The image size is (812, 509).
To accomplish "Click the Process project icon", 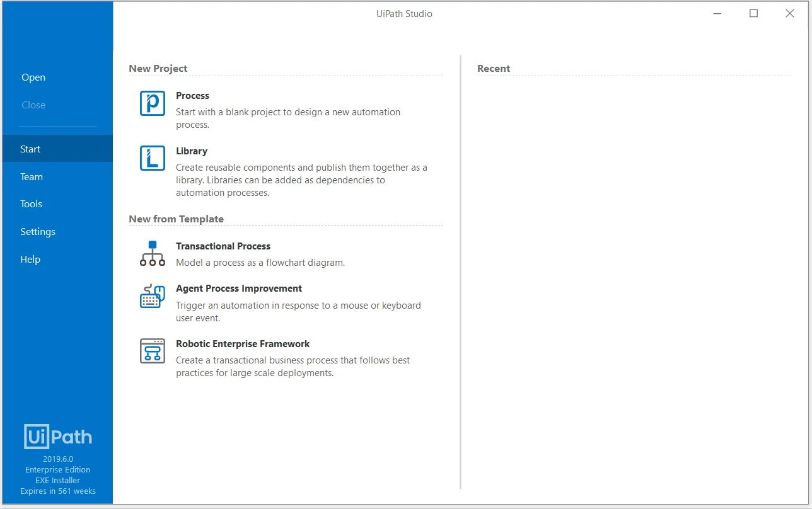I will (x=152, y=103).
